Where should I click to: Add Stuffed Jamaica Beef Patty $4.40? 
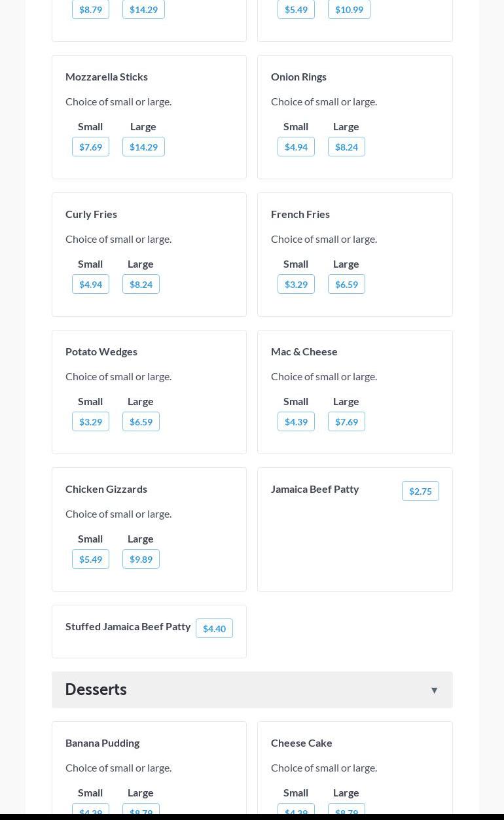[x=214, y=628]
